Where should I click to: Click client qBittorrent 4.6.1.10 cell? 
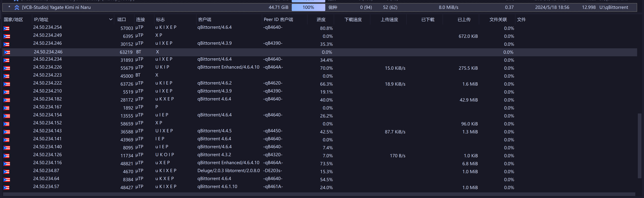tap(217, 187)
